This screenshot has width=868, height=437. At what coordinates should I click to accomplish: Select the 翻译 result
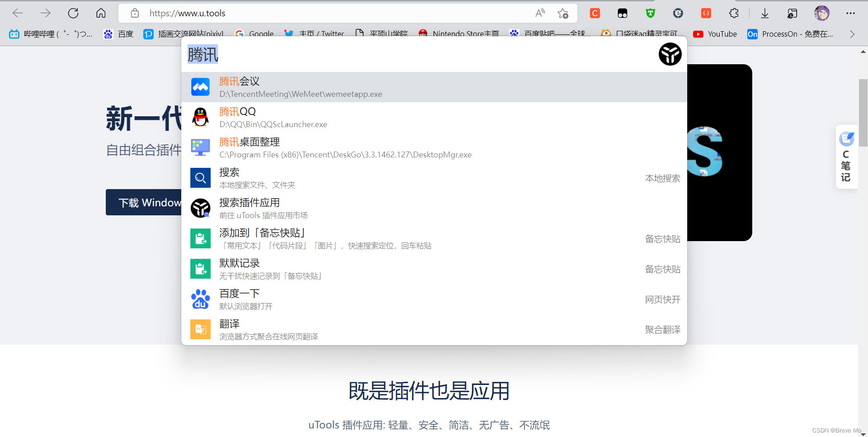coord(434,329)
